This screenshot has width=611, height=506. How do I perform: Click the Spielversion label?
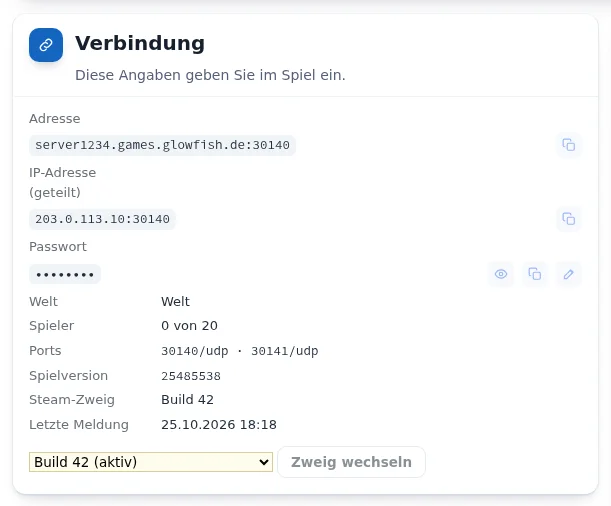point(69,376)
